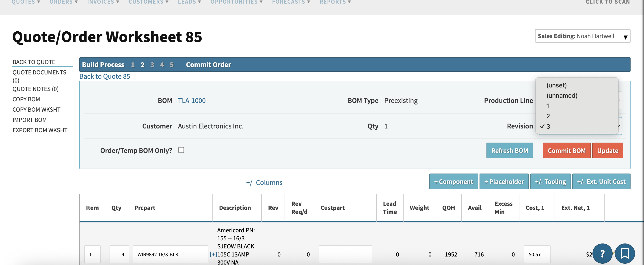This screenshot has height=265, width=644.
Task: Open Export BOM Wksht in sidebar
Action: 40,130
